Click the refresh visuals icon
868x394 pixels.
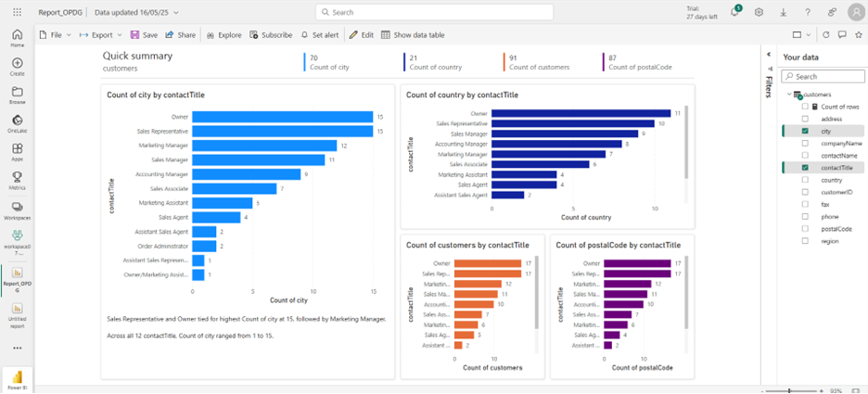(826, 35)
